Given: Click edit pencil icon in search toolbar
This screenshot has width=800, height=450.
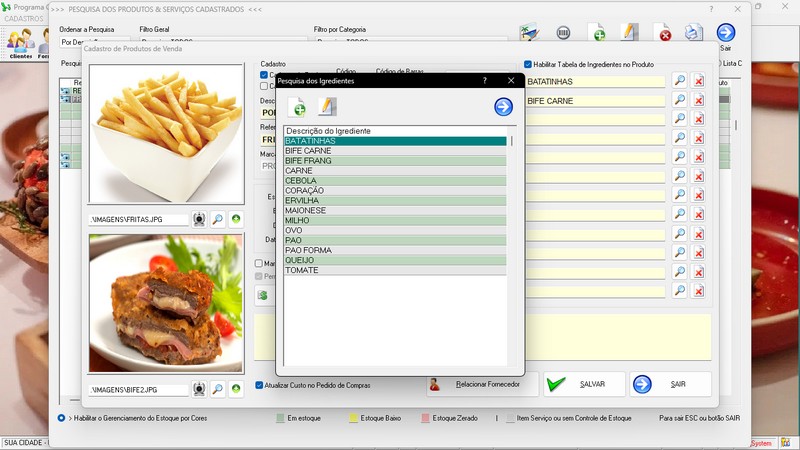Looking at the screenshot, I should pyautogui.click(x=630, y=32).
